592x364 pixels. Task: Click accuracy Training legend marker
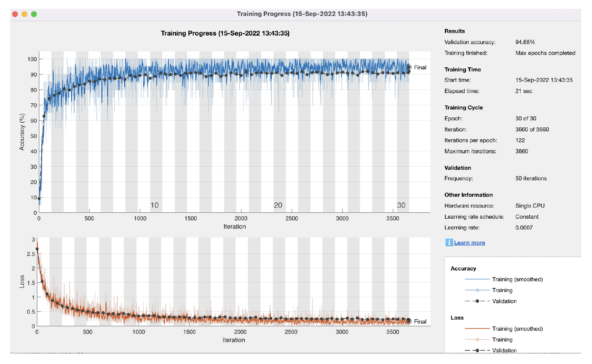[x=477, y=290]
